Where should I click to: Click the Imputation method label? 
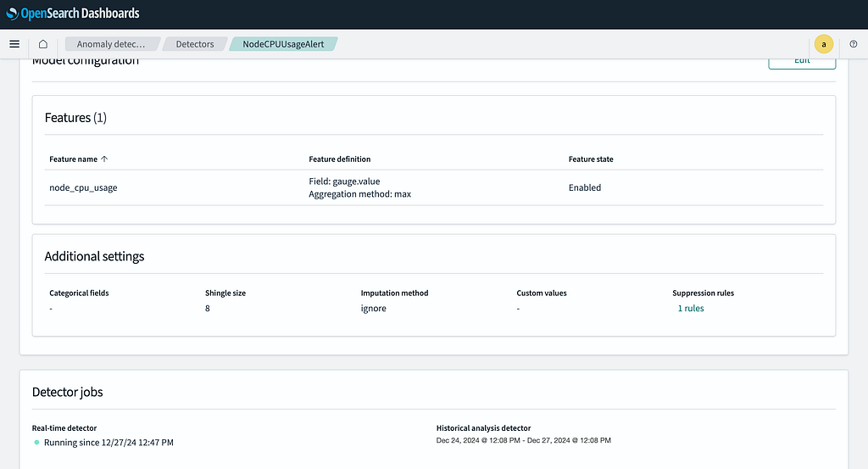tap(395, 293)
